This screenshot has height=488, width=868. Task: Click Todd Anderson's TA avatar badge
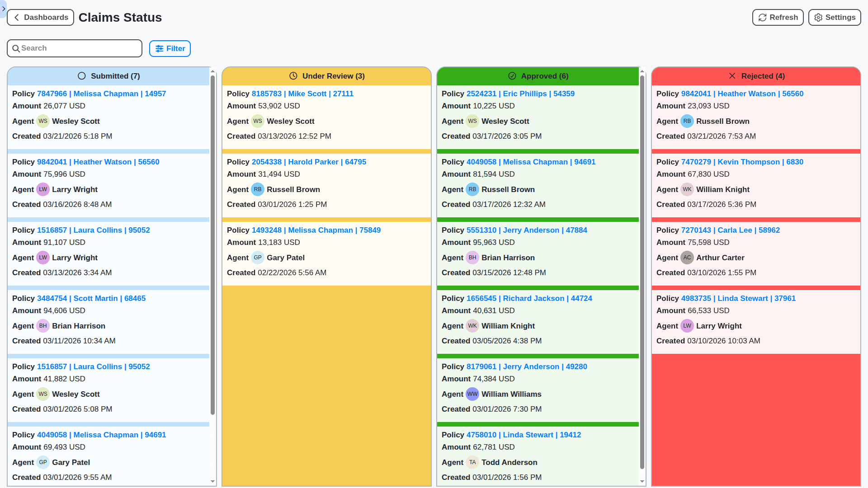pos(472,462)
